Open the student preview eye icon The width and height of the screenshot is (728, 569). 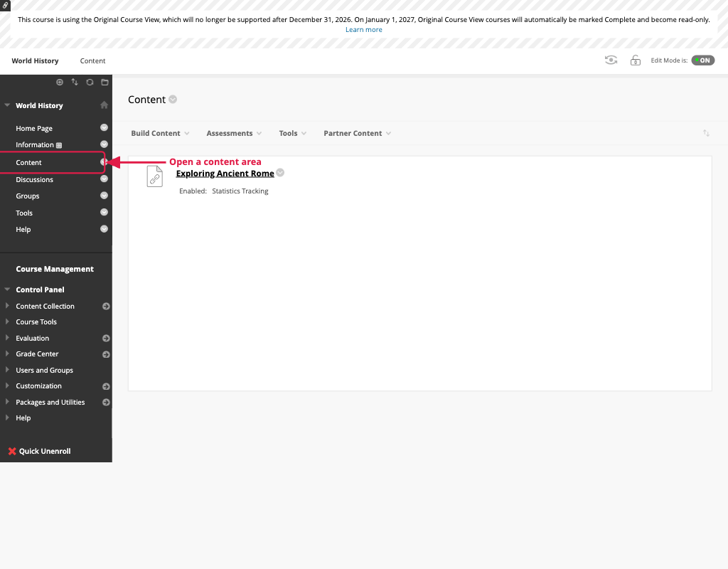[611, 60]
